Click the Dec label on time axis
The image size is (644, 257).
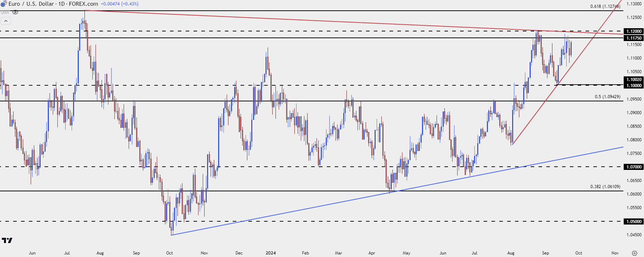point(239,253)
